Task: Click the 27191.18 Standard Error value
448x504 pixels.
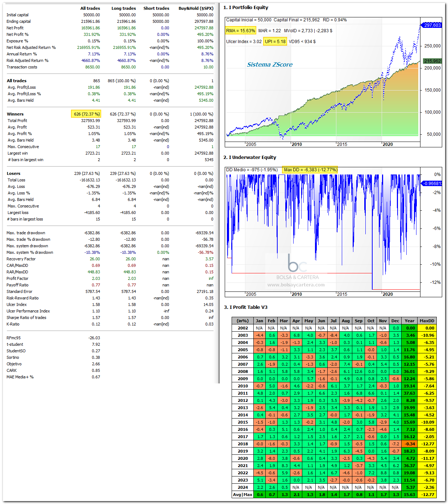Action: pos(205,291)
